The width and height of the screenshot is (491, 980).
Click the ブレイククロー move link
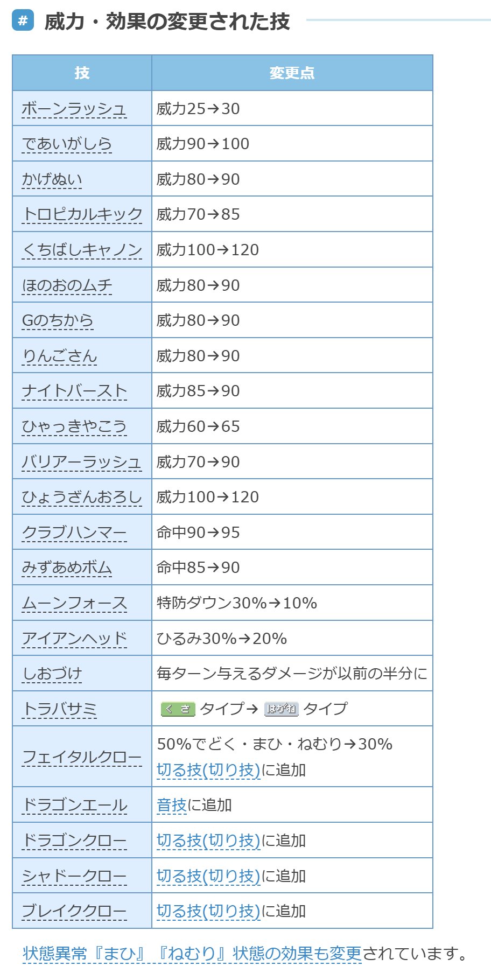coord(74,911)
